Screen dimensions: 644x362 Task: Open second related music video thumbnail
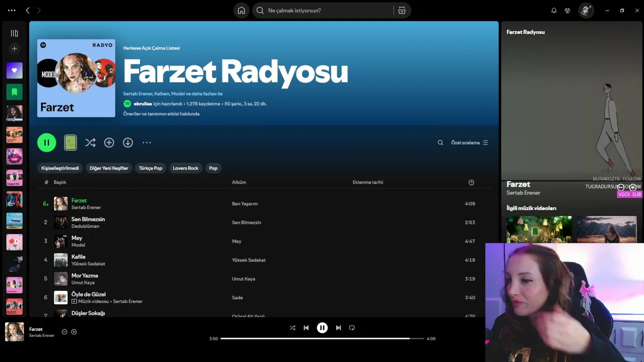(607, 229)
